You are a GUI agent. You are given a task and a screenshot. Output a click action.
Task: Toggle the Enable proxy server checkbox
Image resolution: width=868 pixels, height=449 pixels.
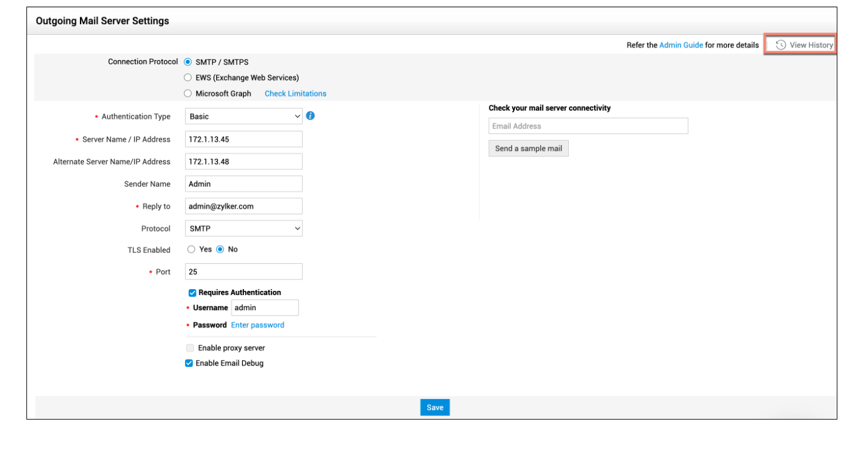pos(190,348)
